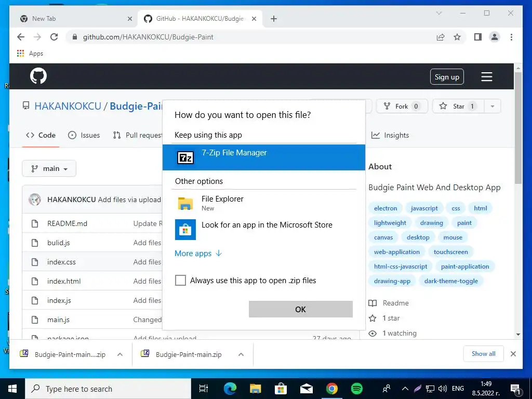
Task: Click the html topic tag
Action: (481, 208)
